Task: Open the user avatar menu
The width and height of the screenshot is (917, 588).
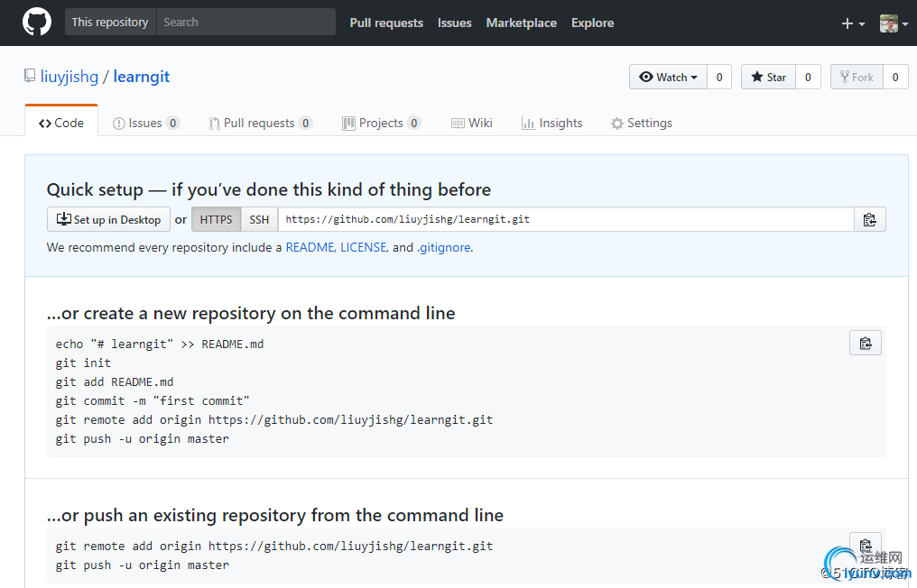Action: [894, 23]
